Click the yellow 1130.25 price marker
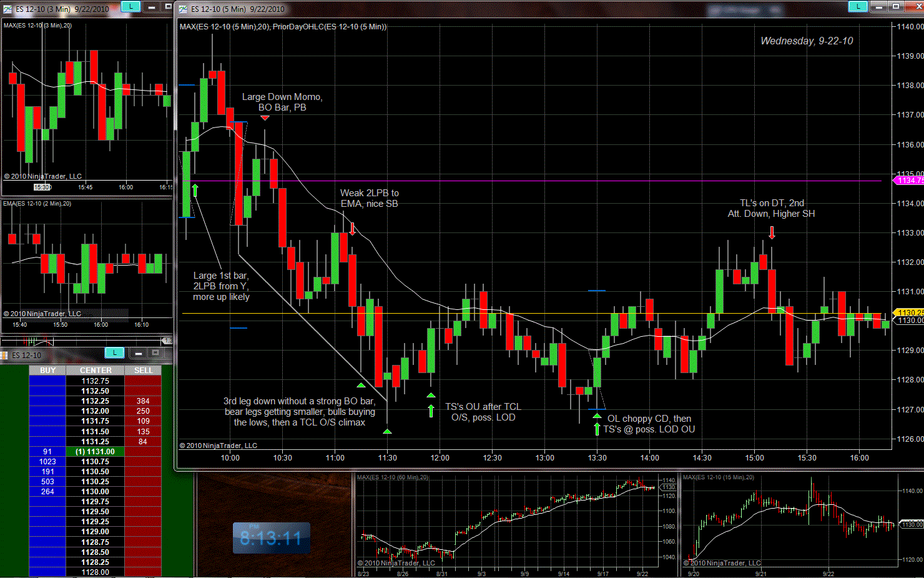This screenshot has height=578, width=924. tap(910, 312)
